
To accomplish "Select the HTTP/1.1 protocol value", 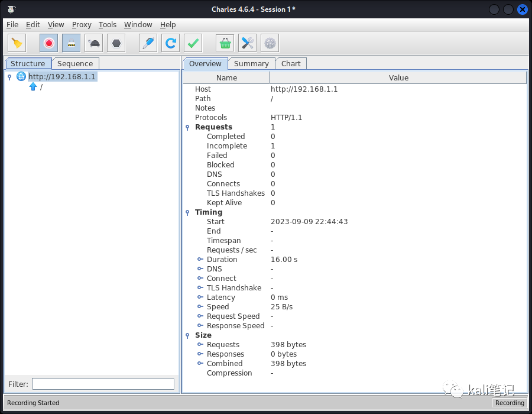I will tap(286, 118).
